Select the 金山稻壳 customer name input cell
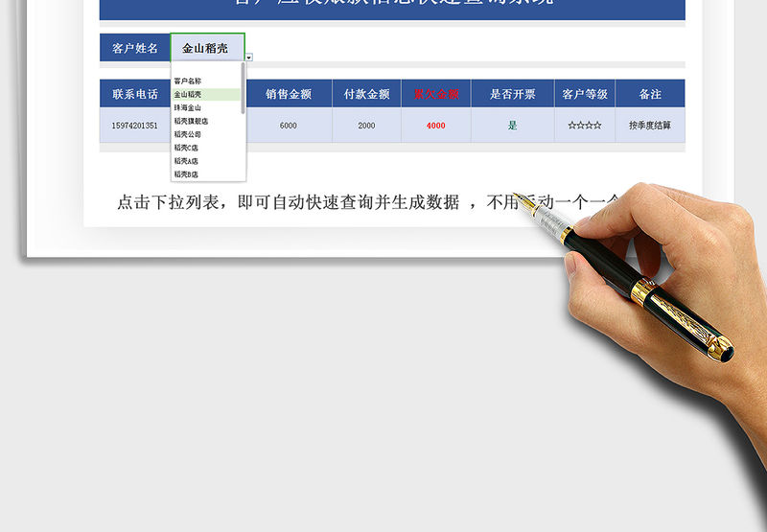 coord(206,48)
